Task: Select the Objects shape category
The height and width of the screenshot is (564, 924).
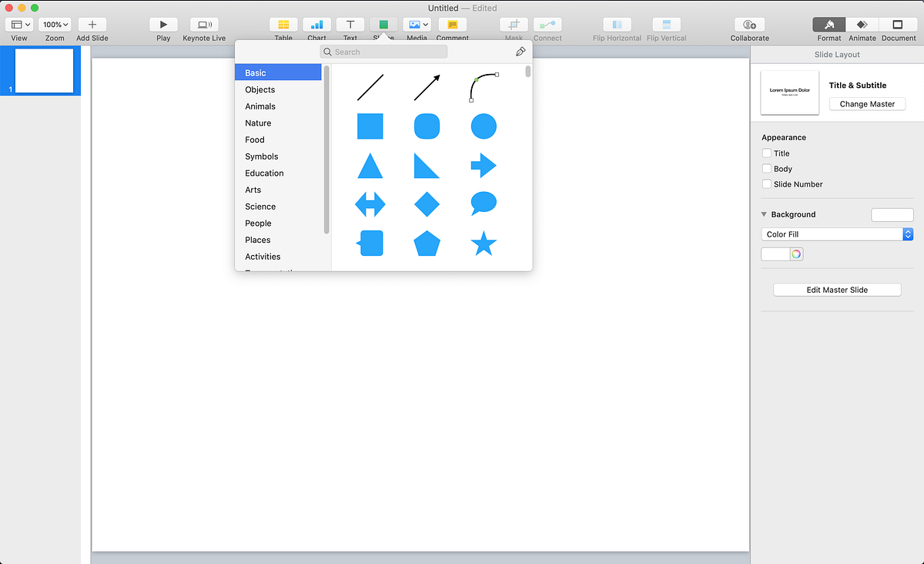Action: point(278,89)
